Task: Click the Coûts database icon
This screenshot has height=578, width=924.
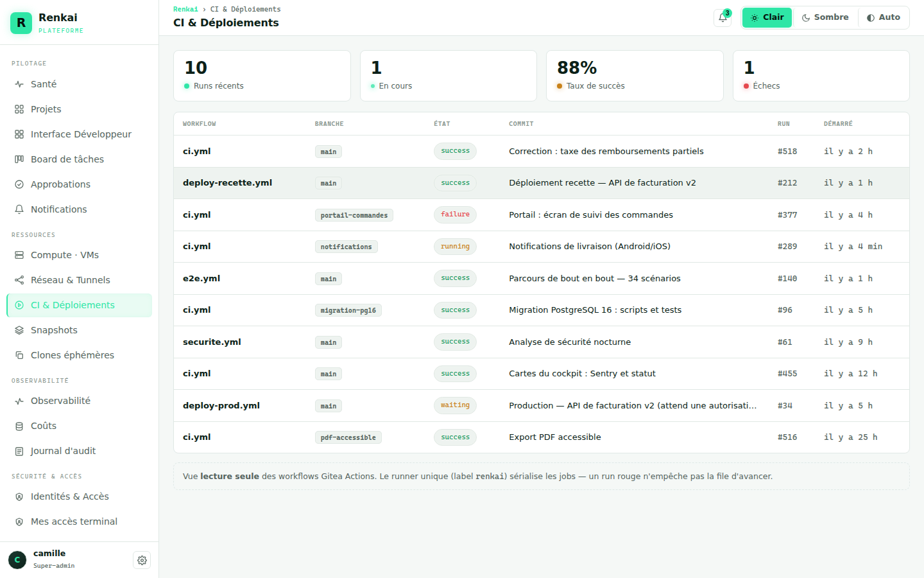Action: pos(19,426)
